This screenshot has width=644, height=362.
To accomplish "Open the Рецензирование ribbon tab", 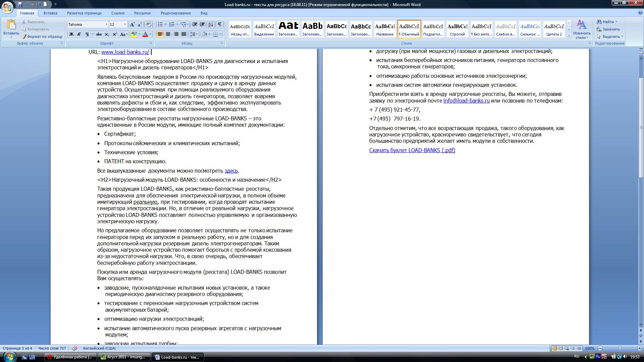I will [175, 13].
